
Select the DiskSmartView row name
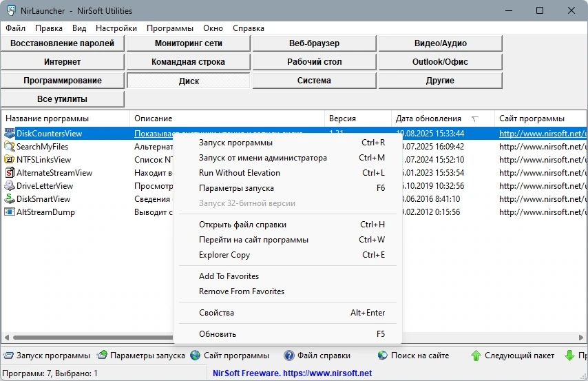coord(43,199)
